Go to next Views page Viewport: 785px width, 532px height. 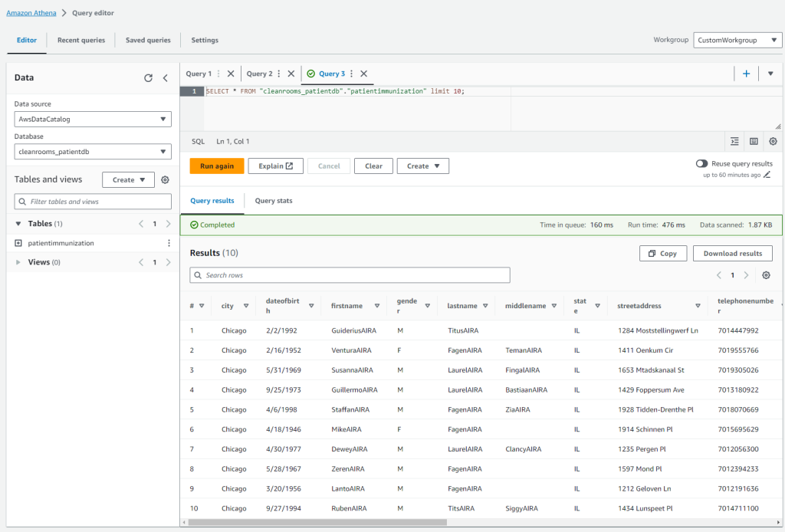point(168,262)
